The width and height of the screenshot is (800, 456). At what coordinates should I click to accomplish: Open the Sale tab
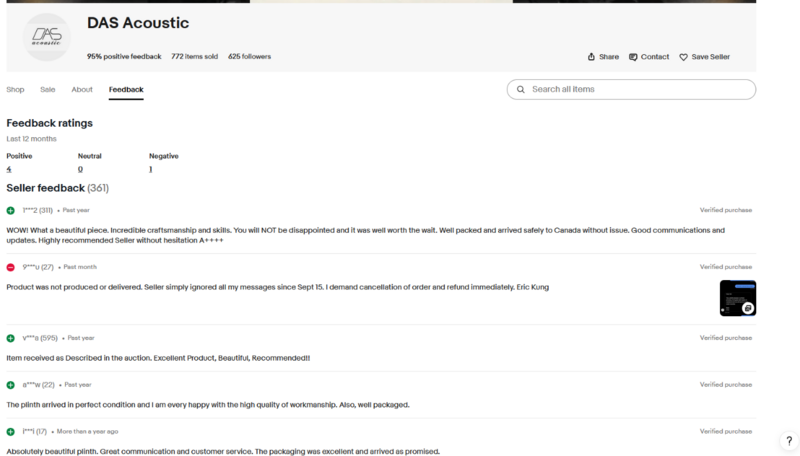coord(48,90)
